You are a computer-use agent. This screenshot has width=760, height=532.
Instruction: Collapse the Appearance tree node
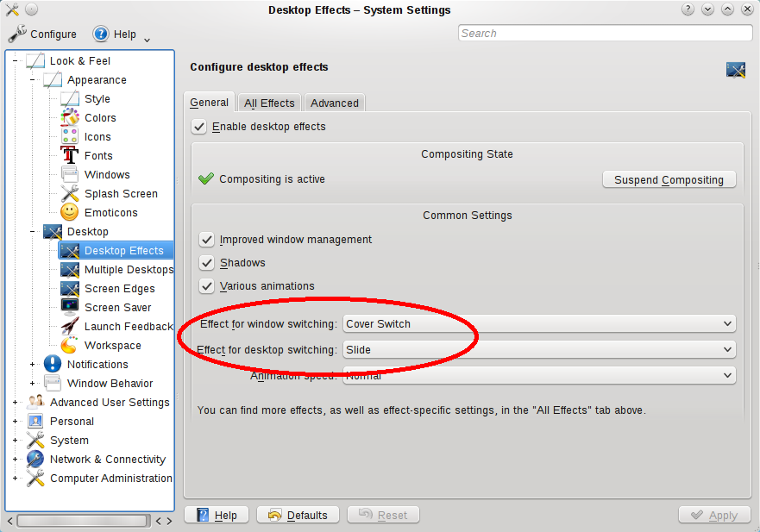point(33,80)
